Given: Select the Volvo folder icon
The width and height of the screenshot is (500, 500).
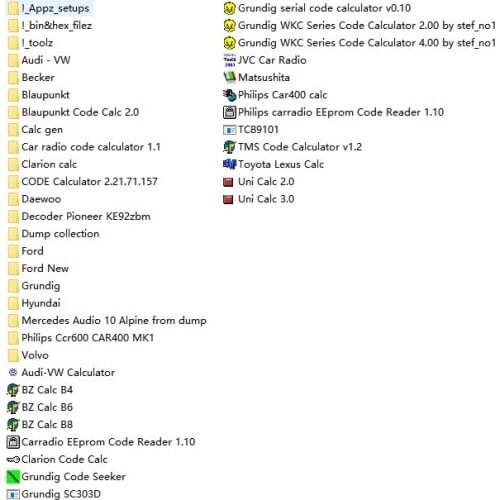Looking at the screenshot, I should click(x=13, y=355).
